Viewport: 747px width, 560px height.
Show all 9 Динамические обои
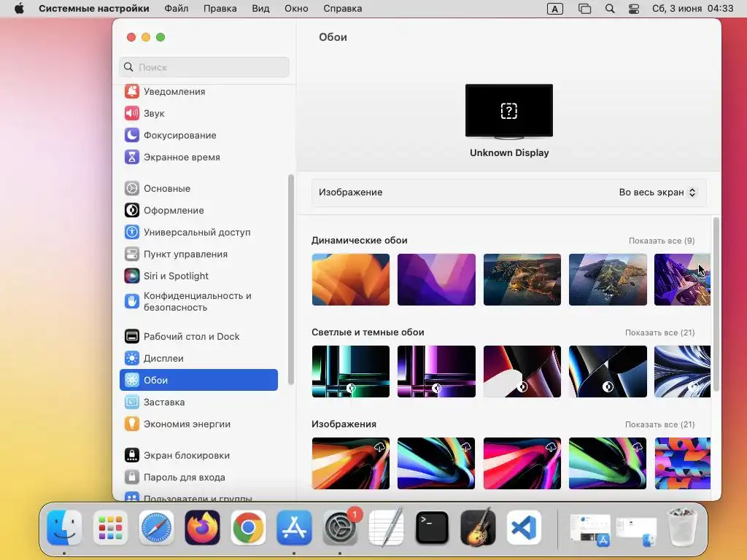[661, 241]
